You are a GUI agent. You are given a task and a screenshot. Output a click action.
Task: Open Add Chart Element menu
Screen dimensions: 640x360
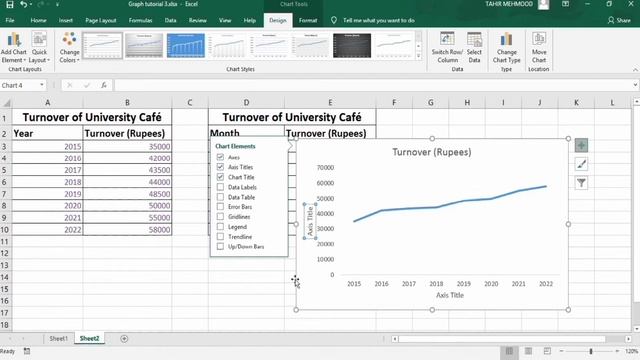(x=13, y=48)
